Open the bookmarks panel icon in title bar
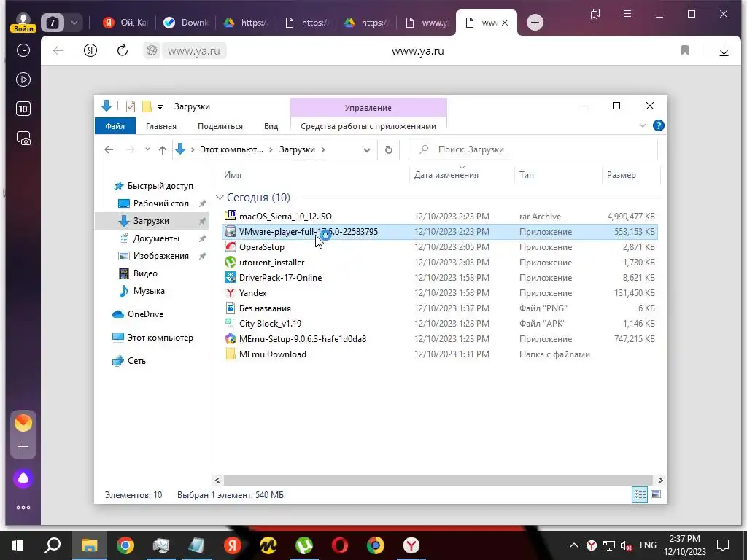Screen dimensions: 747x560 click(x=595, y=14)
